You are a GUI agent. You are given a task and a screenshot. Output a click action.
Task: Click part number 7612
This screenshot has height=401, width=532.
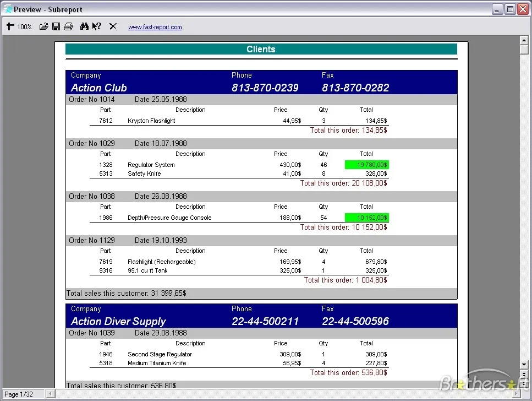(106, 121)
